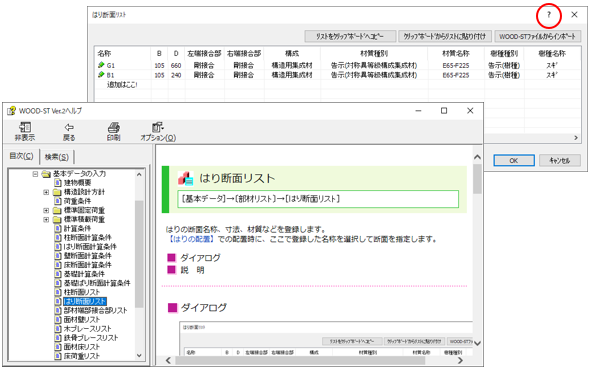
Task: Click the 材質種別 column header
Action: (374, 53)
